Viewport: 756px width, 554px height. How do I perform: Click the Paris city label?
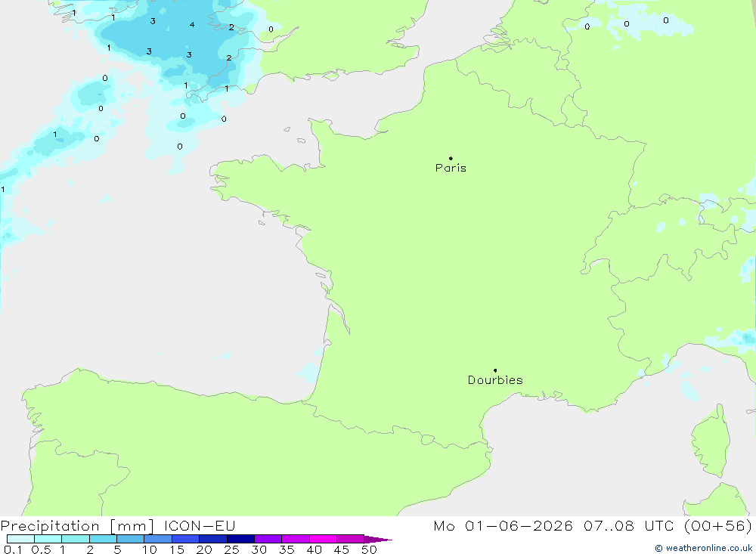pyautogui.click(x=451, y=168)
